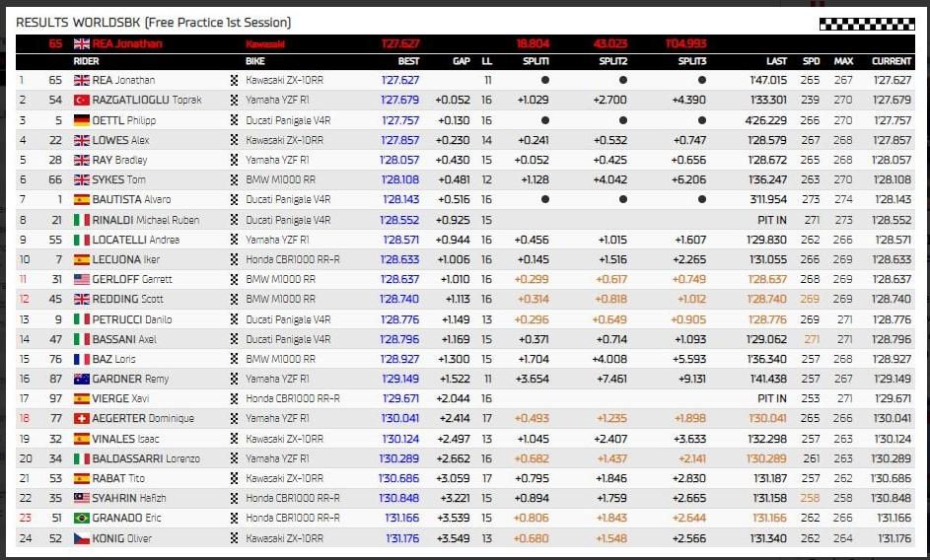Click the checkered flag icon in PETRUCCI Danilo row
This screenshot has height=560, width=930.
coord(235,319)
